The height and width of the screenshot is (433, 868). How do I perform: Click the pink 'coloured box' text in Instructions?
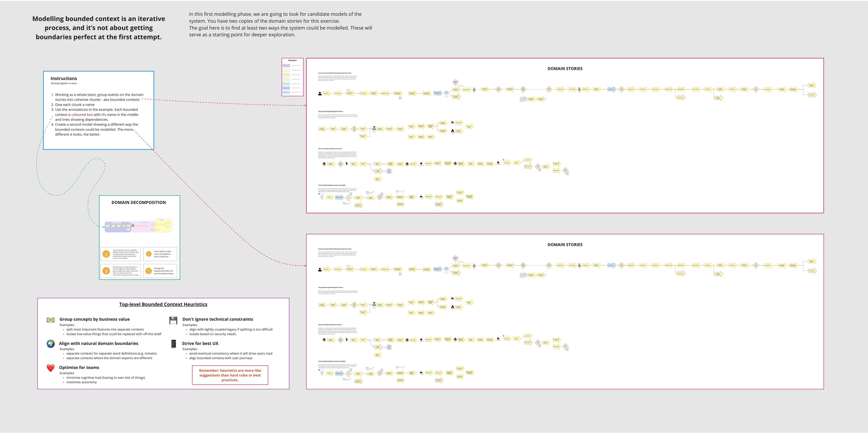point(82,114)
